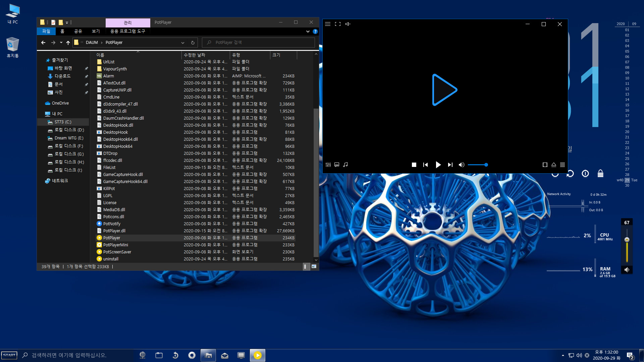This screenshot has width=644, height=362.
Task: Click the eject/open file icon in PotPlayer
Action: point(554,165)
